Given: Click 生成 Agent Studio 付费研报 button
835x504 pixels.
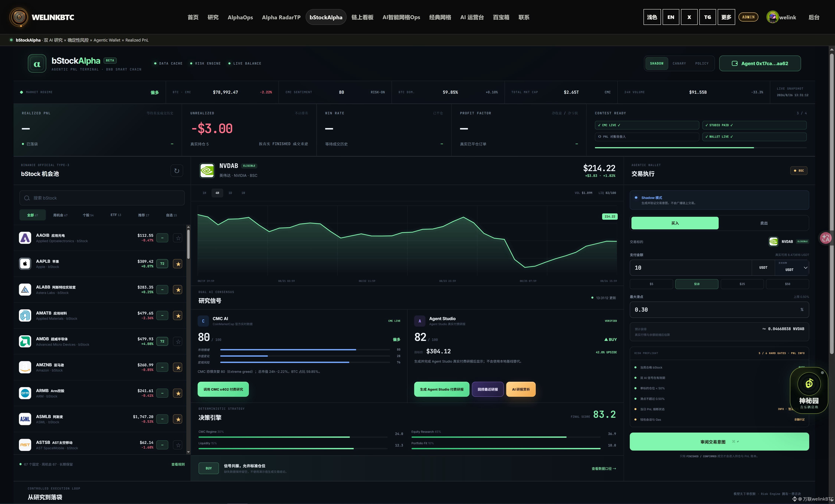Looking at the screenshot, I should coord(442,389).
